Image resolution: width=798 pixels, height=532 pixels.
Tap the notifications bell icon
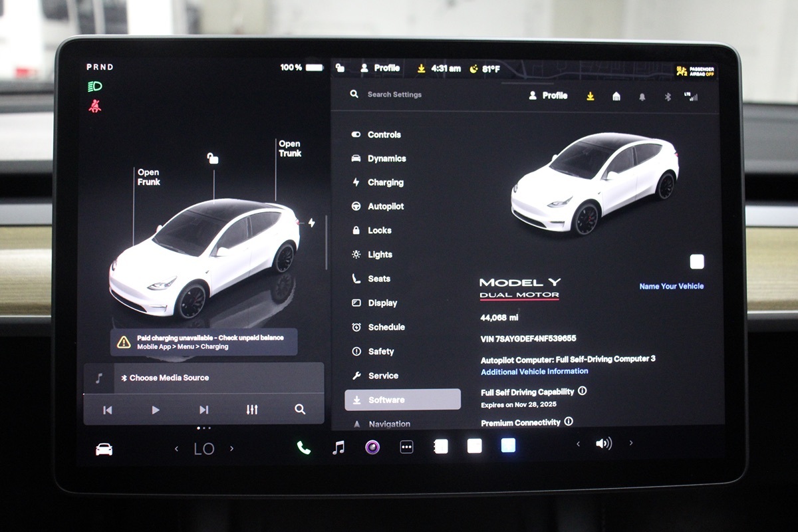point(642,96)
